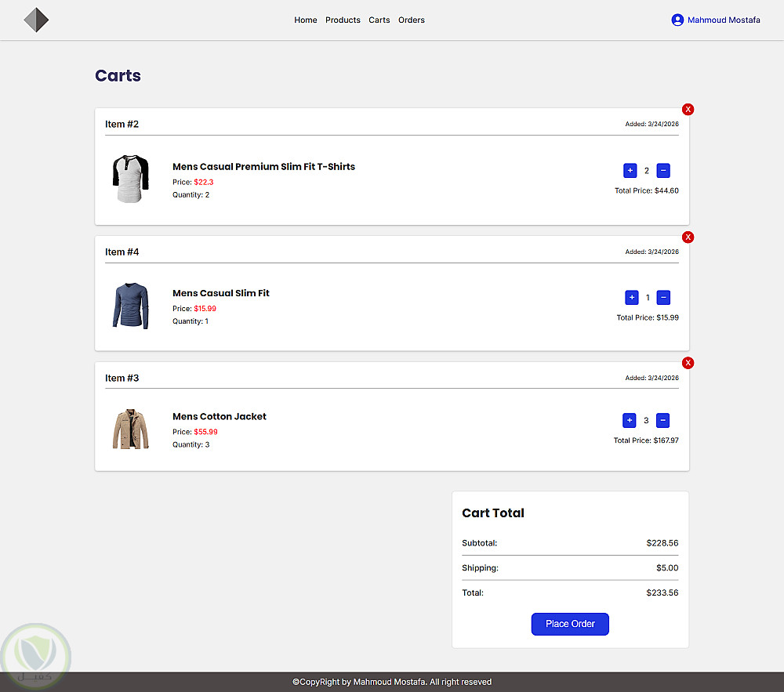
Task: Click the Mahmoud Mostafa username link
Action: pos(724,20)
